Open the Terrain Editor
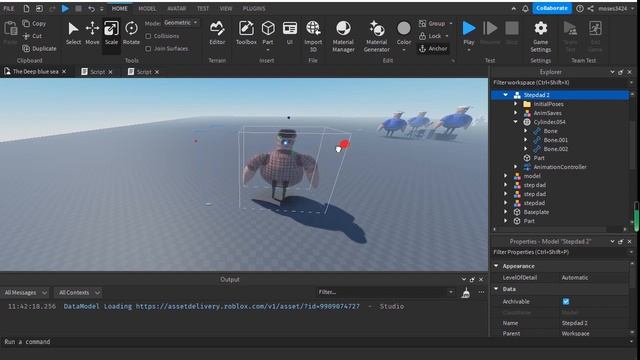The height and width of the screenshot is (360, 640). (x=217, y=33)
